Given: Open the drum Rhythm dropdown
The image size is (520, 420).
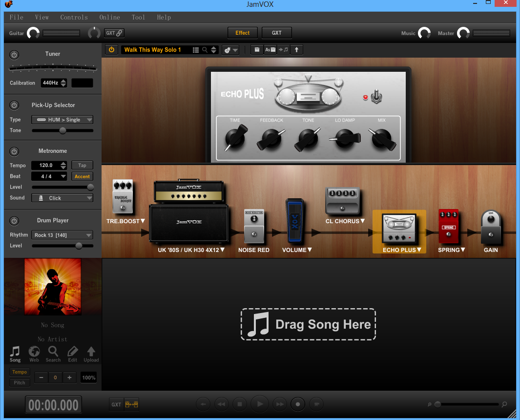Looking at the screenshot, I should point(62,235).
